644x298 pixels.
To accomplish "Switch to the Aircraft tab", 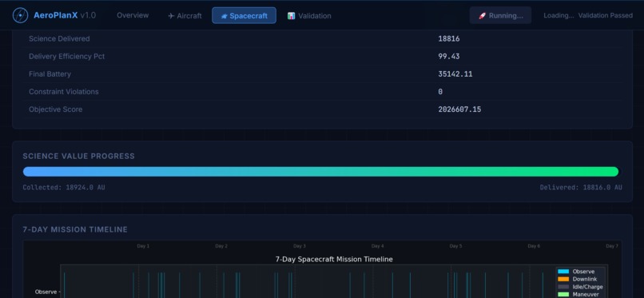I will click(185, 16).
